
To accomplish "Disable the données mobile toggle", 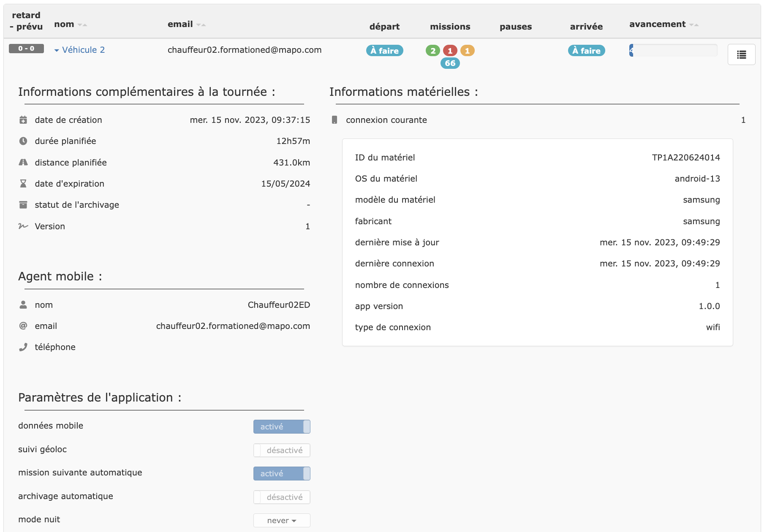I will click(x=281, y=426).
